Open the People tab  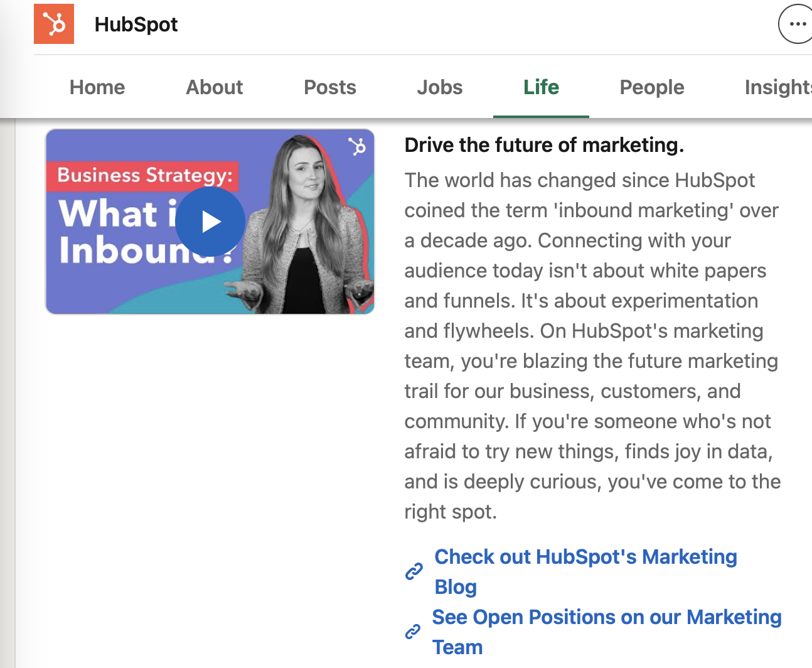[x=651, y=87]
